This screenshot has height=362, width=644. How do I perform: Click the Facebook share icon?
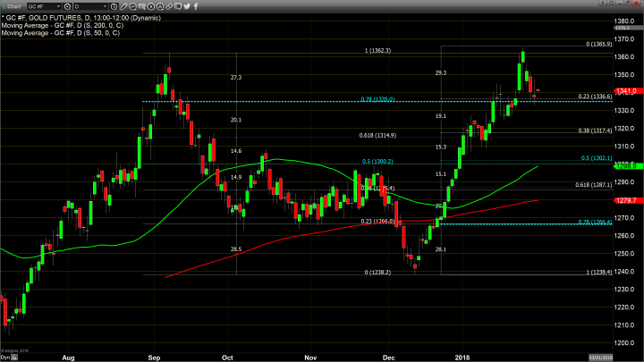coord(196,6)
